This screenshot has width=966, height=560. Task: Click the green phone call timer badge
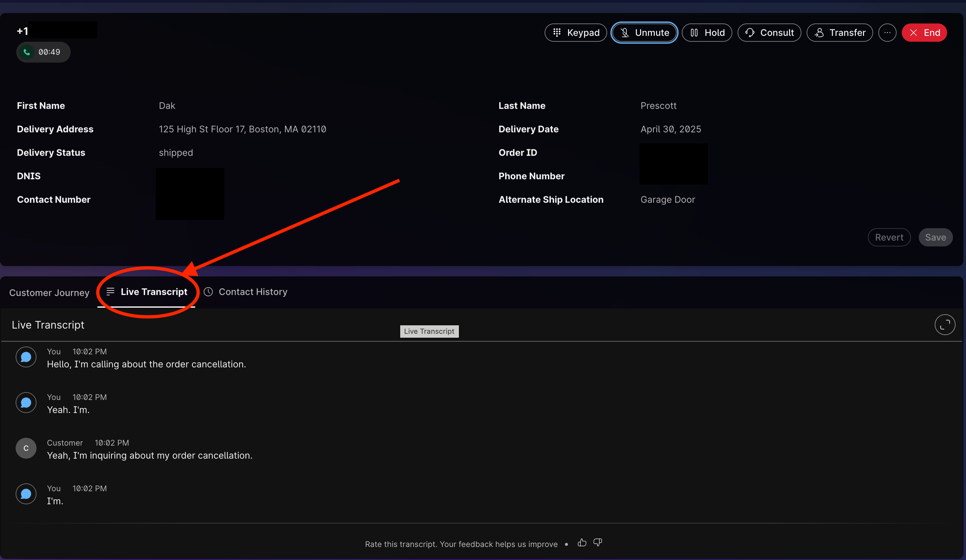pyautogui.click(x=43, y=52)
